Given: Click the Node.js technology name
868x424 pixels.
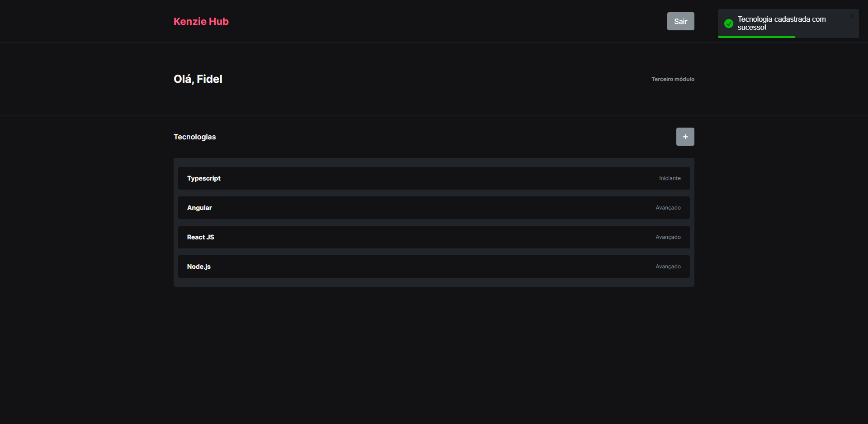Looking at the screenshot, I should click(x=198, y=266).
